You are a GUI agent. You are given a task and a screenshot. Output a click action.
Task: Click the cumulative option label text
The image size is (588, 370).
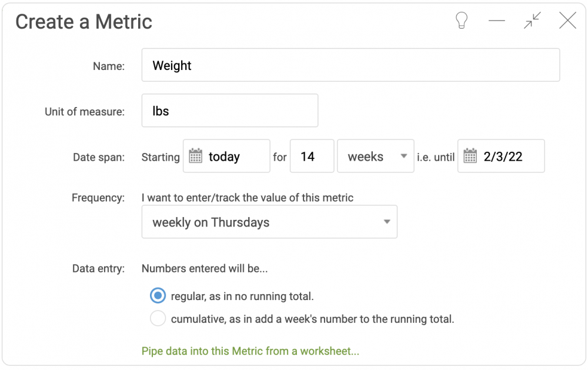312,319
